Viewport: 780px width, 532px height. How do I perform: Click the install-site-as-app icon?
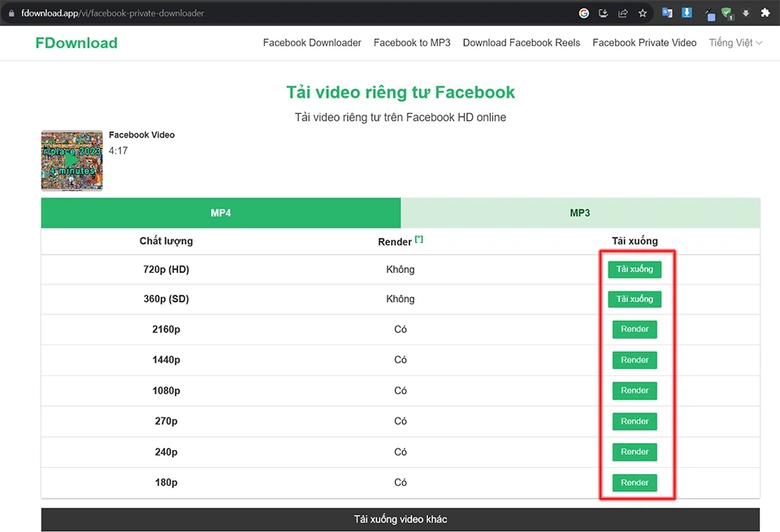(603, 13)
